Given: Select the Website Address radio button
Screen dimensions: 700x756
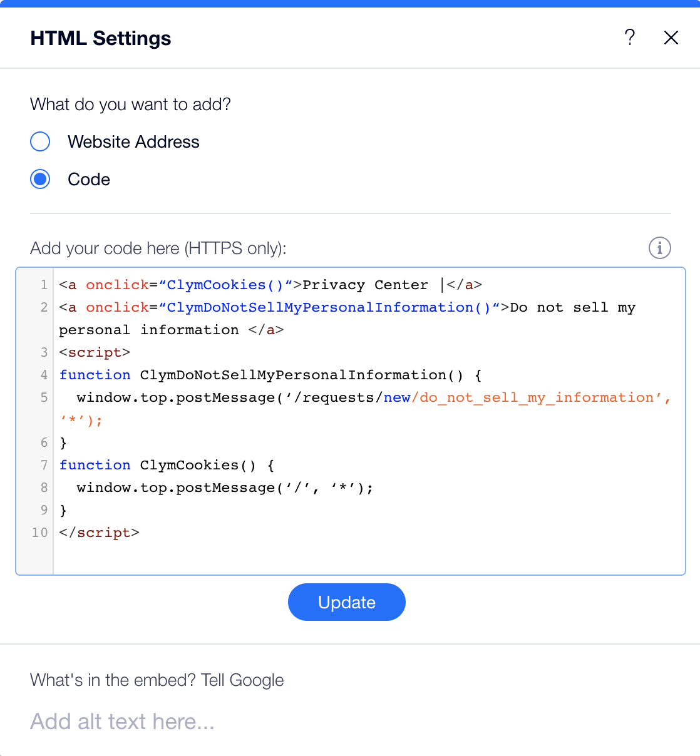Looking at the screenshot, I should click(40, 141).
